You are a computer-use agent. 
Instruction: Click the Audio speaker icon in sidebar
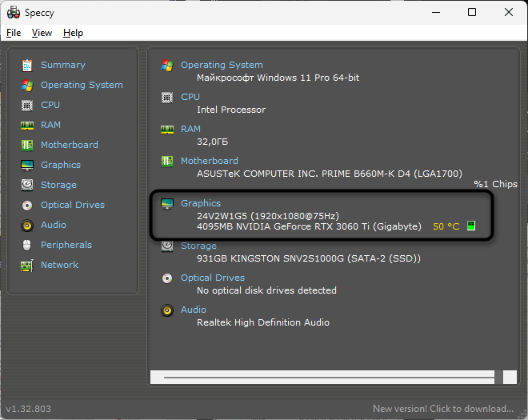coord(27,226)
